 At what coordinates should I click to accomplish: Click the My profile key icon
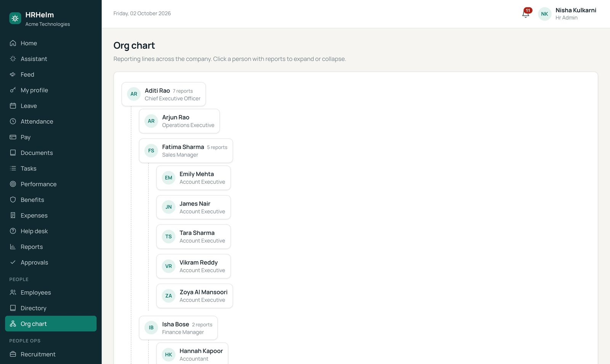pos(13,90)
